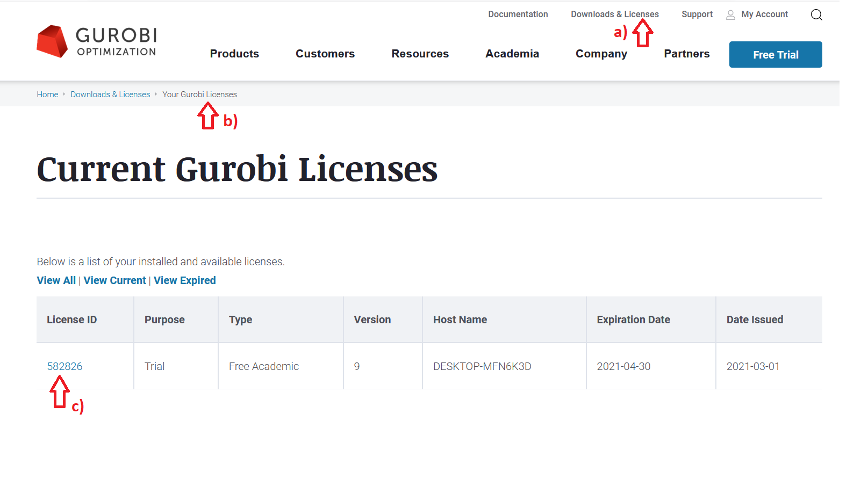Select Your Gurobi Licenses breadcrumb text

click(199, 95)
